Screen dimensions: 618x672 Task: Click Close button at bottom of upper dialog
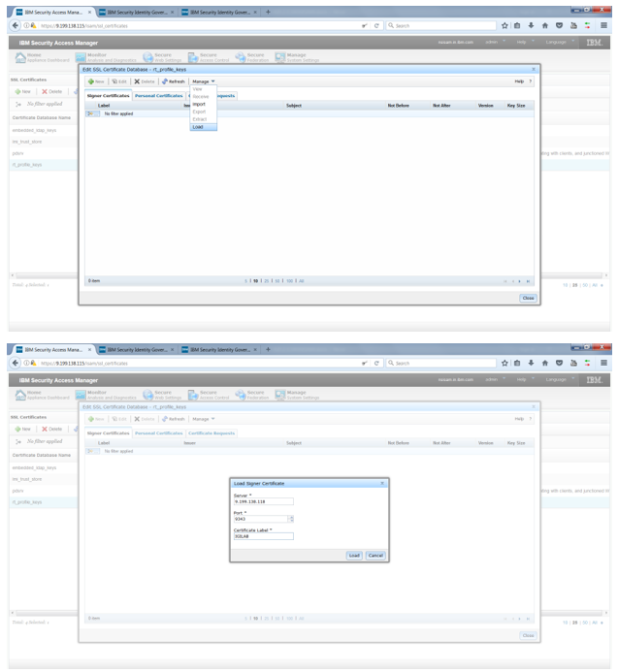[x=528, y=298]
